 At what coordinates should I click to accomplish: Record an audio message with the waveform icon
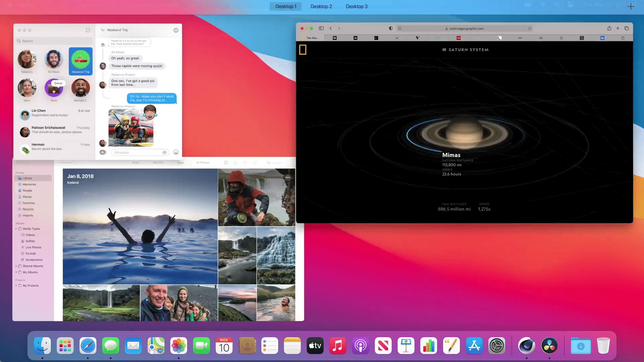pyautogui.click(x=164, y=152)
